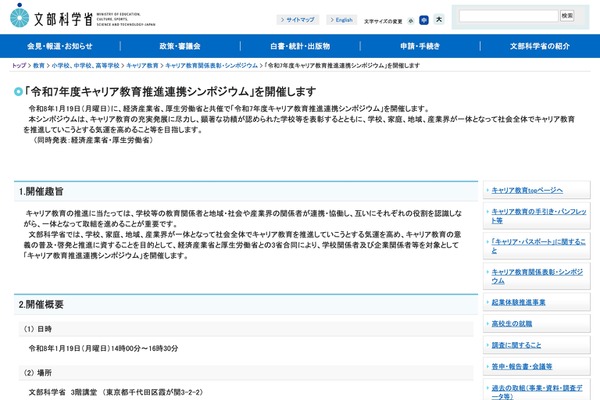Go to トップ in breadcrumb
The image size is (600, 400).
tap(19, 65)
